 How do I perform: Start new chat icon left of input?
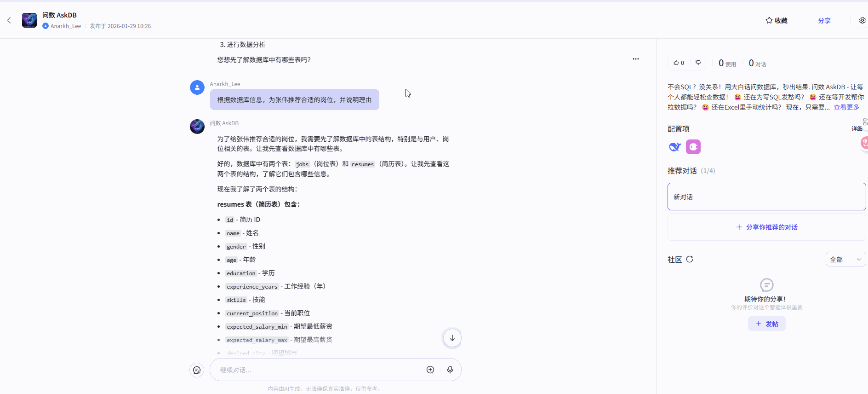197,370
